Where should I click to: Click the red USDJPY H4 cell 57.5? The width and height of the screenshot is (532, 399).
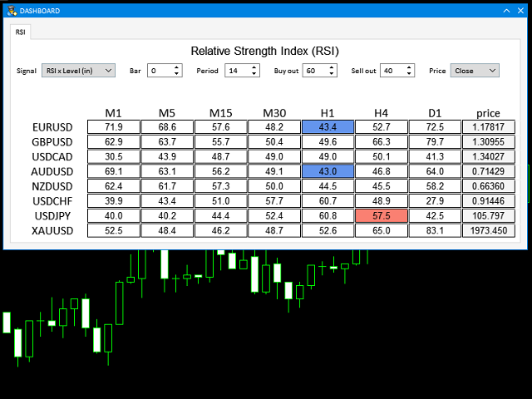point(382,214)
